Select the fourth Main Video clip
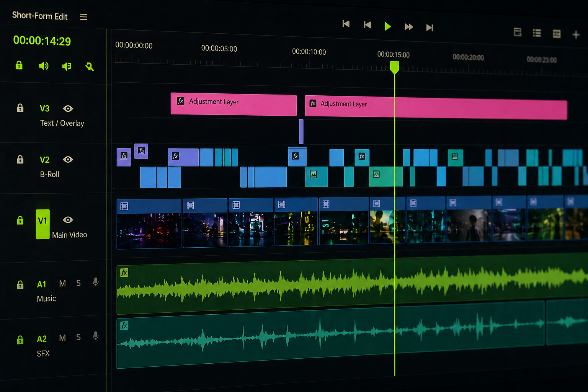 (296, 222)
